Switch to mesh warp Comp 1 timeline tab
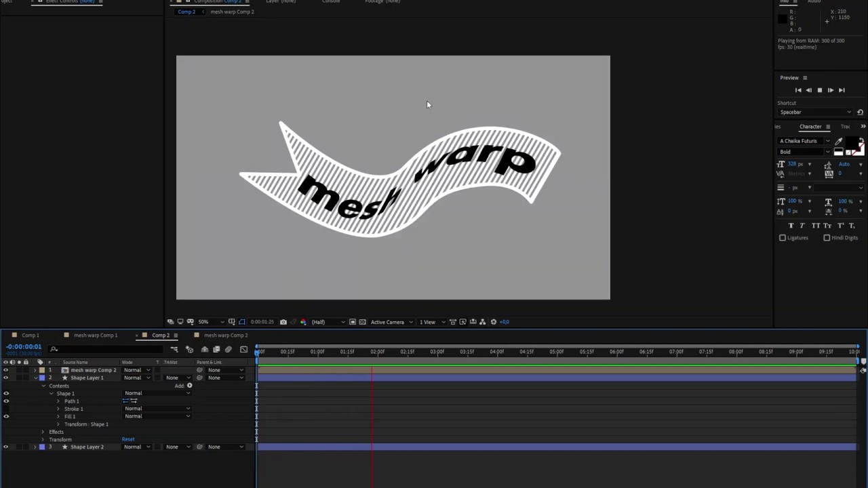This screenshot has width=868, height=488. (95, 335)
